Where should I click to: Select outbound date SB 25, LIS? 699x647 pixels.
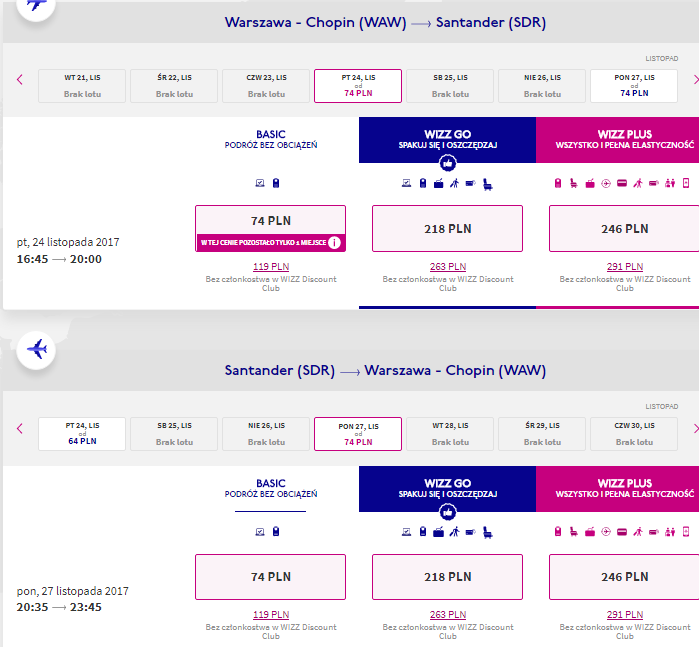(450, 86)
